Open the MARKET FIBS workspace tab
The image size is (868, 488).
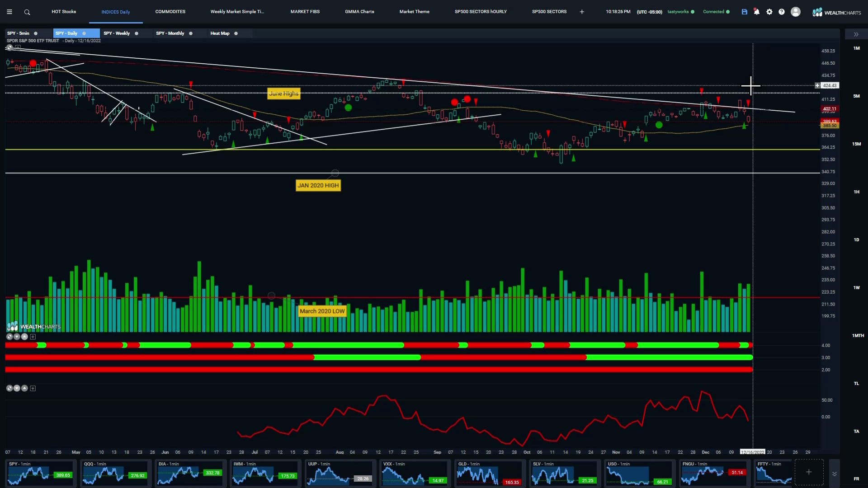click(305, 12)
